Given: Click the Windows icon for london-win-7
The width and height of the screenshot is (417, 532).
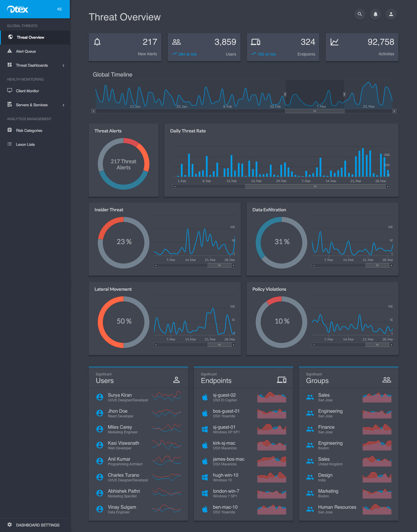Looking at the screenshot, I should click(205, 493).
